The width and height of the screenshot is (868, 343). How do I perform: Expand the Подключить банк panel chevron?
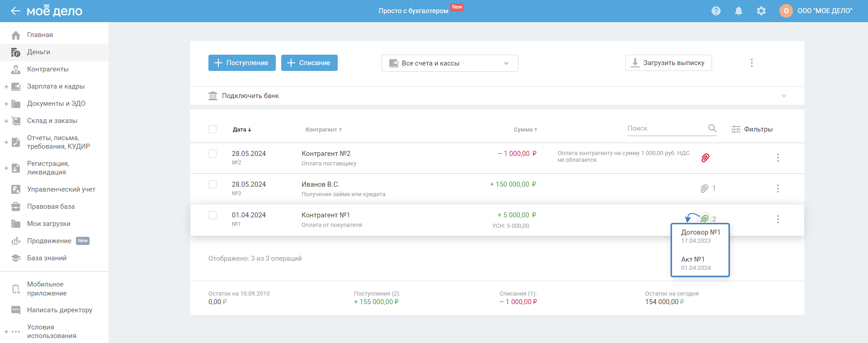pos(784,96)
